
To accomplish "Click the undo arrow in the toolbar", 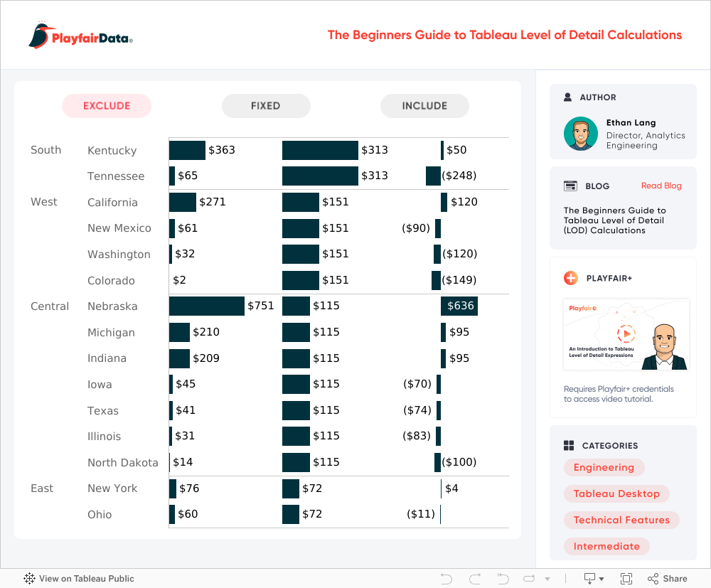I will pyautogui.click(x=447, y=579).
